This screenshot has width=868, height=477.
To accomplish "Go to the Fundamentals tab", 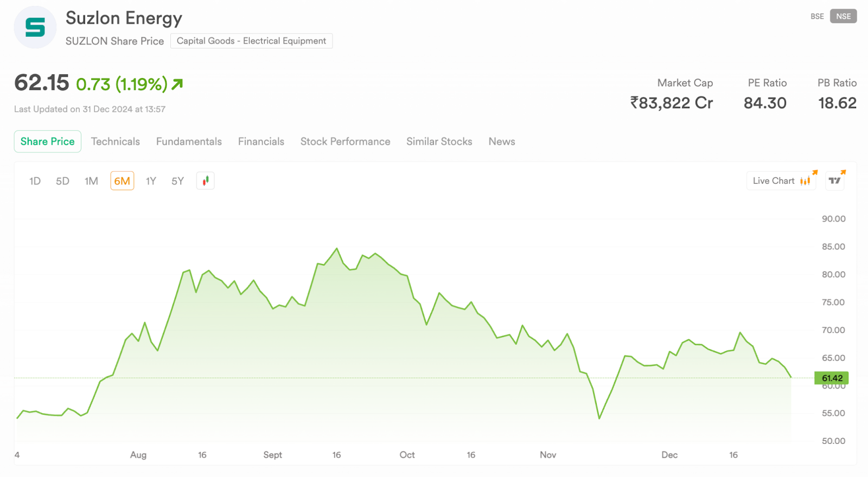I will coord(189,141).
